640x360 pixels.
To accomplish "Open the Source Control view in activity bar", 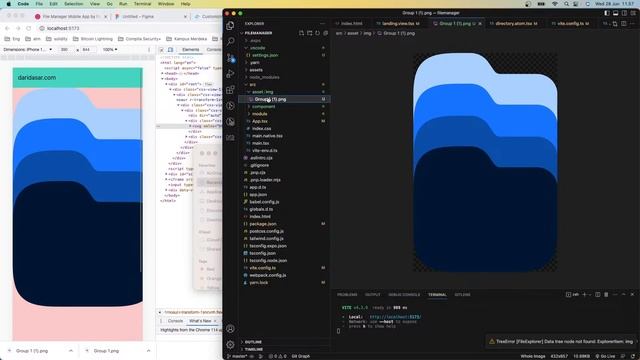I will (230, 58).
